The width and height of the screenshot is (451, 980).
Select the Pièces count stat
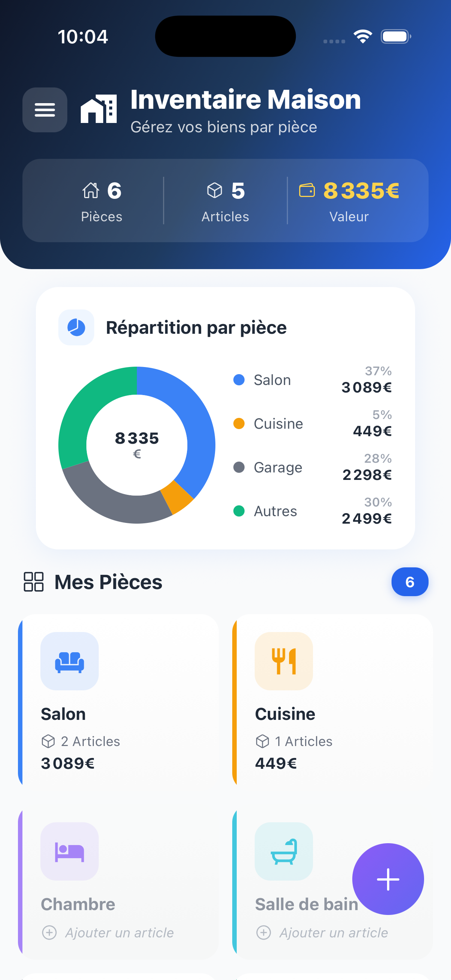tap(102, 200)
